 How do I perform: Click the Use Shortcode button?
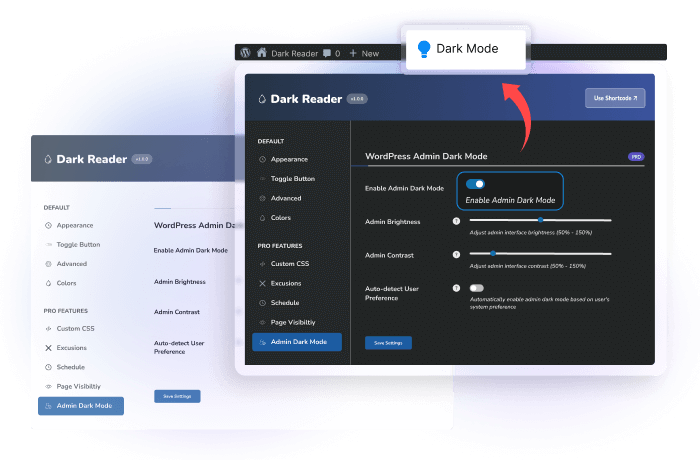pos(615,98)
